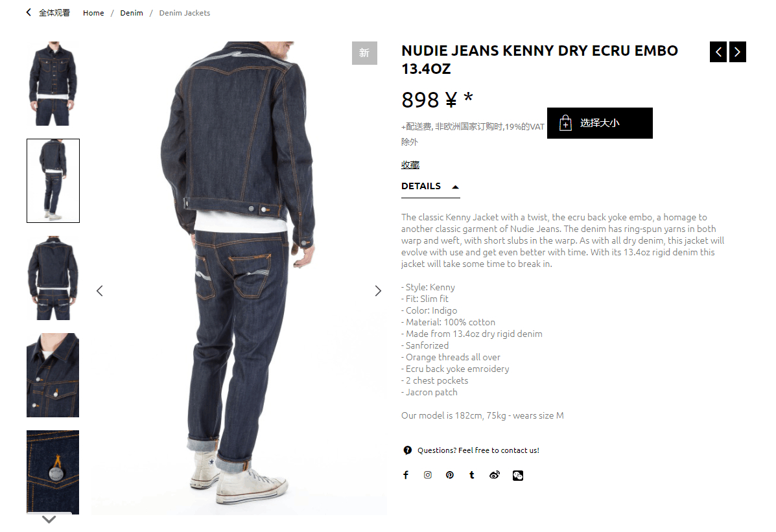Open the Pinterest share icon
Viewport: 776px width, 532px height.
point(449,475)
